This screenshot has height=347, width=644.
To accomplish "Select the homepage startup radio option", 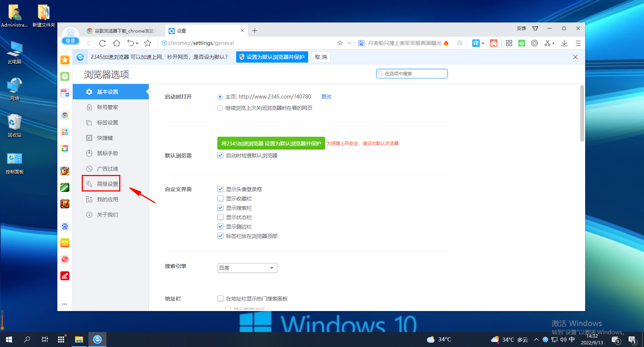I will [x=220, y=97].
